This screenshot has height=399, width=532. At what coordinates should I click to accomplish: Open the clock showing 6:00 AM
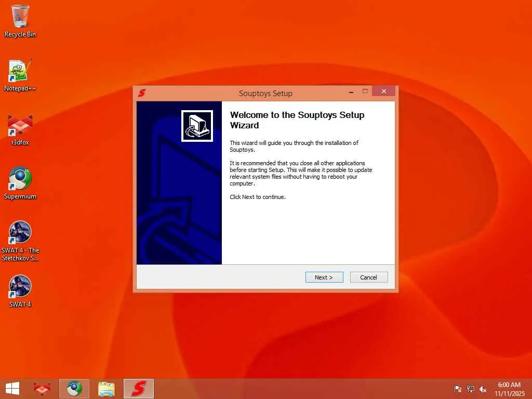click(509, 389)
